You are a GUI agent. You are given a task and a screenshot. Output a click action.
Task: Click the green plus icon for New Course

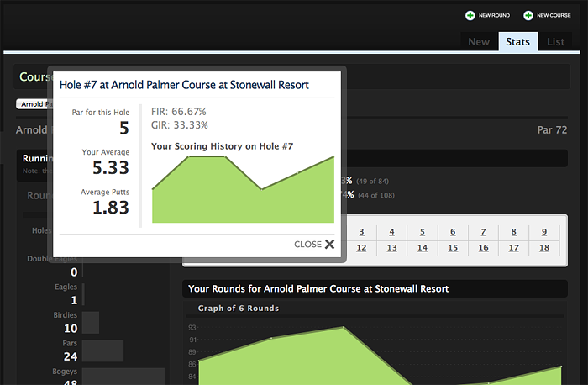click(528, 15)
